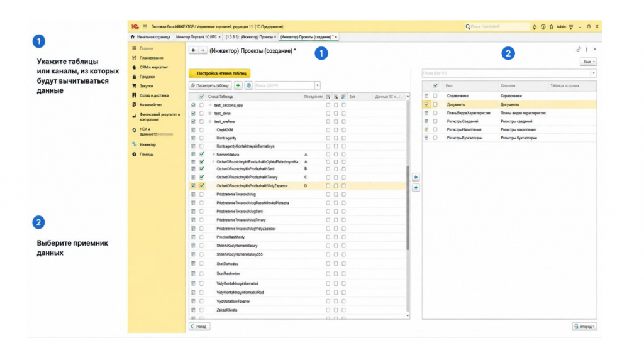Click the lower blue arrow transfer button
The height and width of the screenshot is (353, 644).
(x=416, y=187)
